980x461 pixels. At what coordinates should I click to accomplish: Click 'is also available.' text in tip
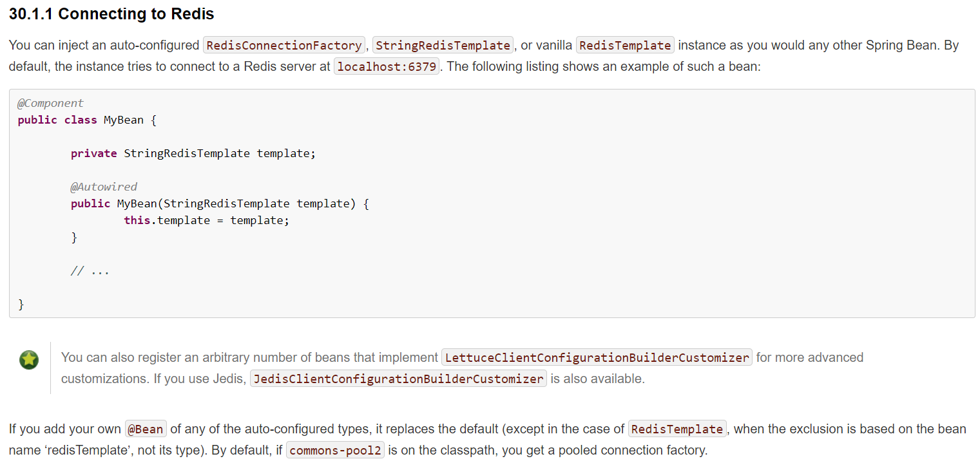[x=597, y=379]
